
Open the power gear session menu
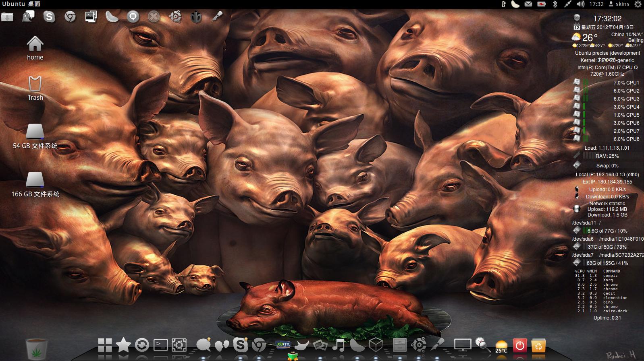coord(638,4)
